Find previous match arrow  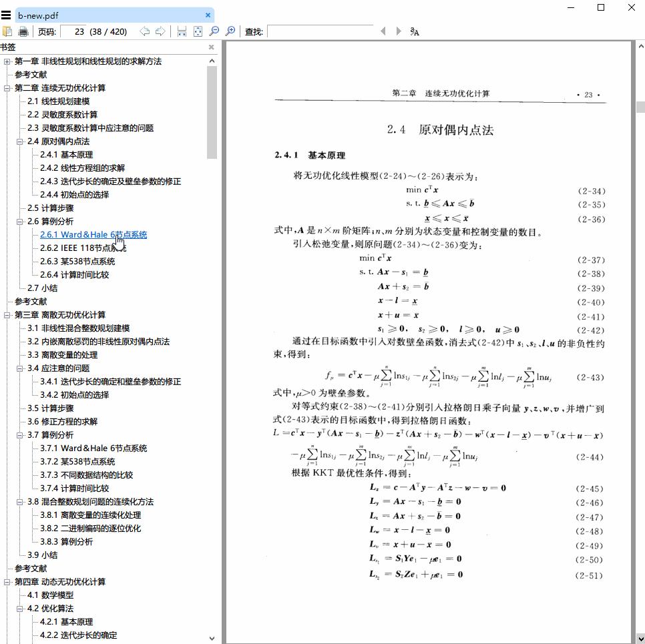[x=383, y=31]
